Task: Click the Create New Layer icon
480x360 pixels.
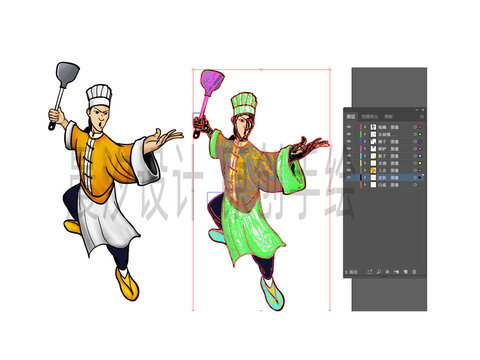Action: [406, 272]
